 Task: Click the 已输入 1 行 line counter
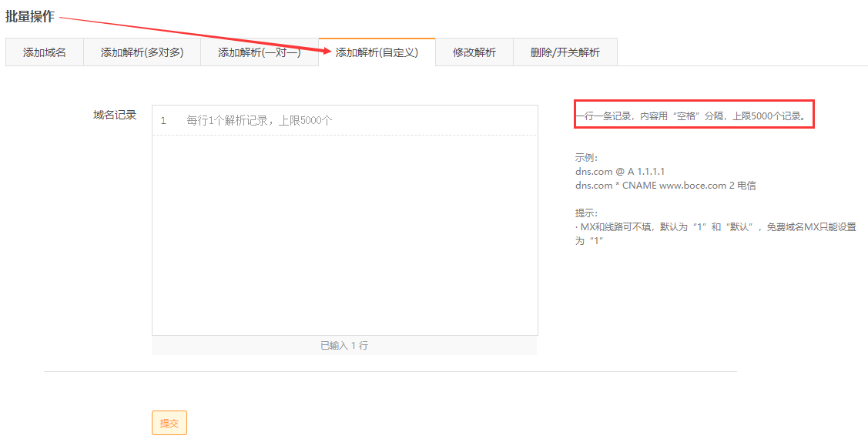[344, 346]
